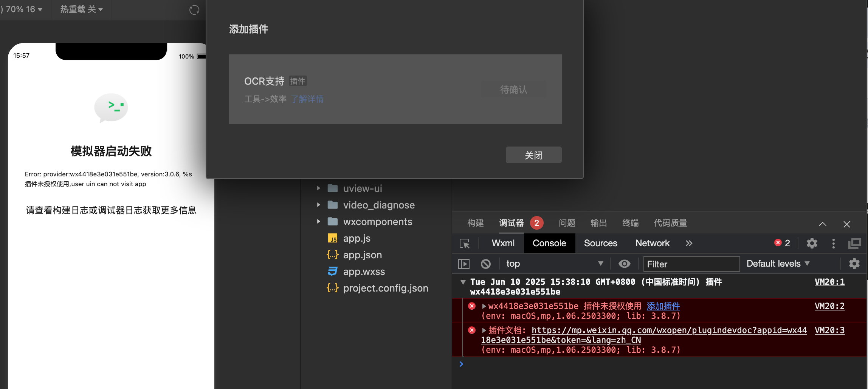Open the devtools three-dot menu

pos(834,243)
